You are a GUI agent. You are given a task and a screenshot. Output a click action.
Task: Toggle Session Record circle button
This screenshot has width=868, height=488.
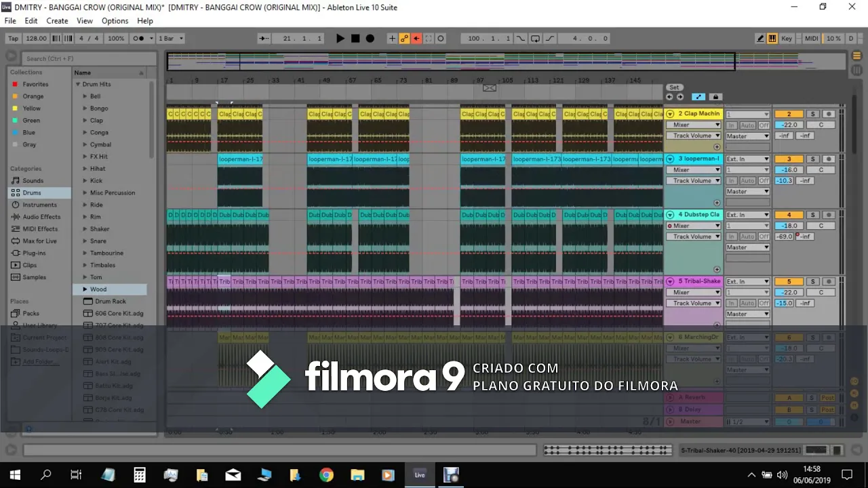441,39
